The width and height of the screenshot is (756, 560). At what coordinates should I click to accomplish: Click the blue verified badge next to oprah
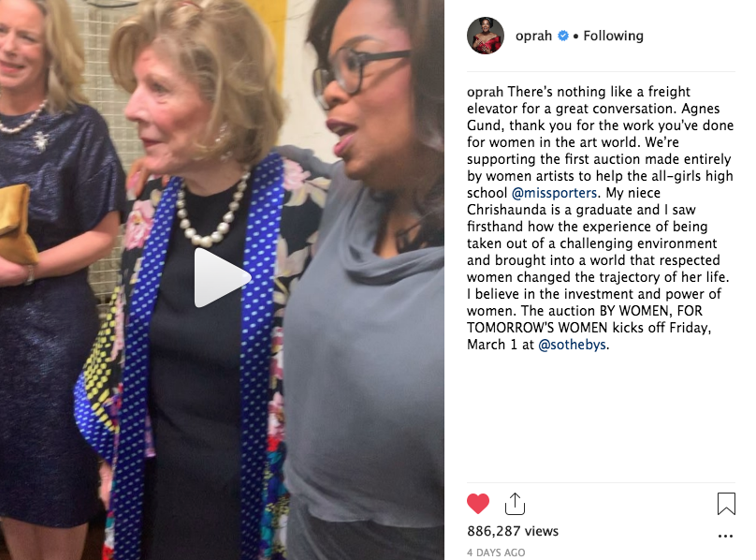tap(562, 36)
